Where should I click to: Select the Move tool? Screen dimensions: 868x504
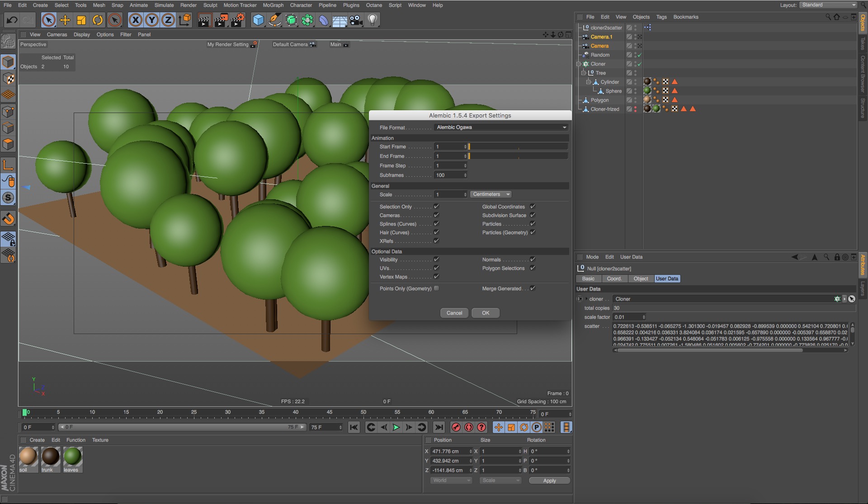point(65,20)
